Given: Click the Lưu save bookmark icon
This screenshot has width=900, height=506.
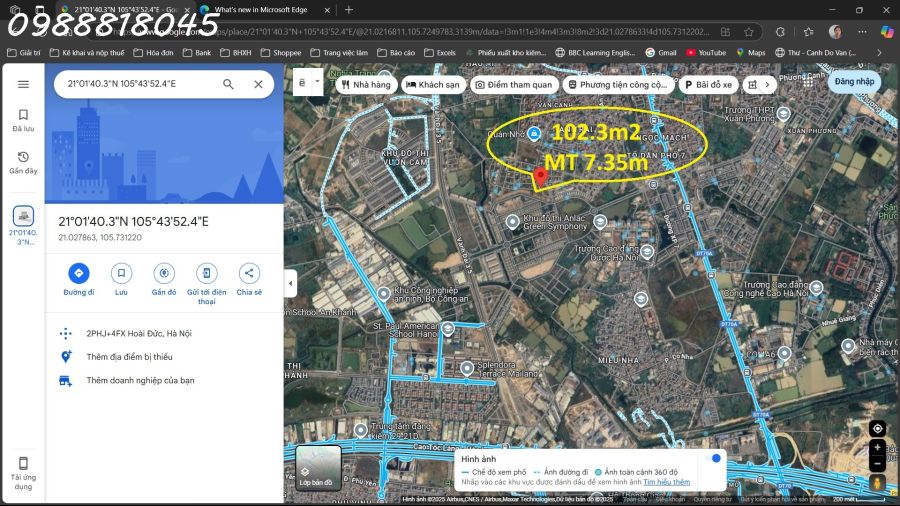Looking at the screenshot, I should (121, 273).
